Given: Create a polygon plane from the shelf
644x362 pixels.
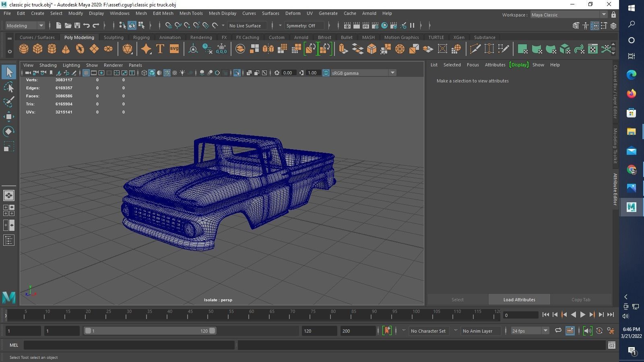Looking at the screenshot, I should point(94,49).
